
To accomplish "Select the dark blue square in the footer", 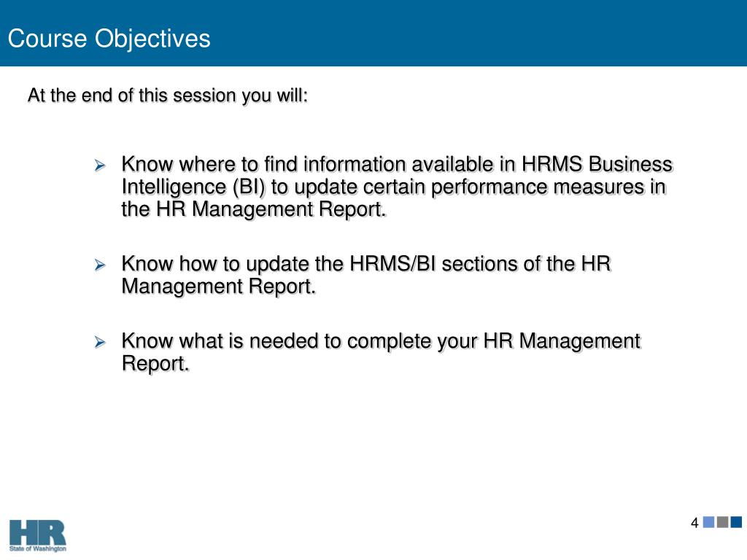I will pos(736,522).
